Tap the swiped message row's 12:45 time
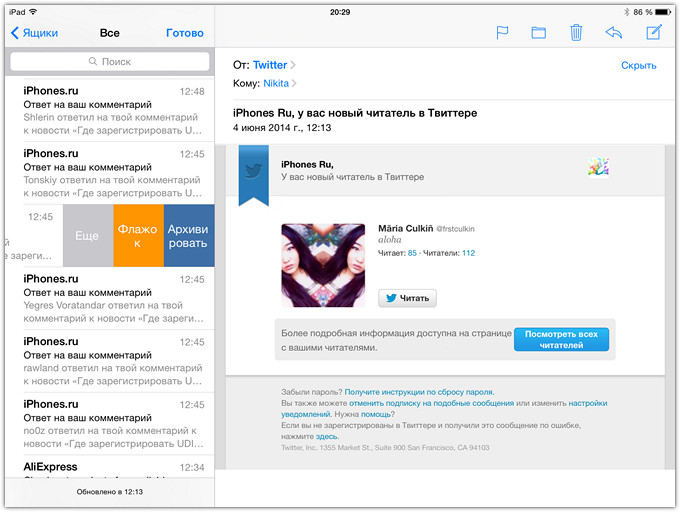This screenshot has height=512, width=680. coord(40,217)
